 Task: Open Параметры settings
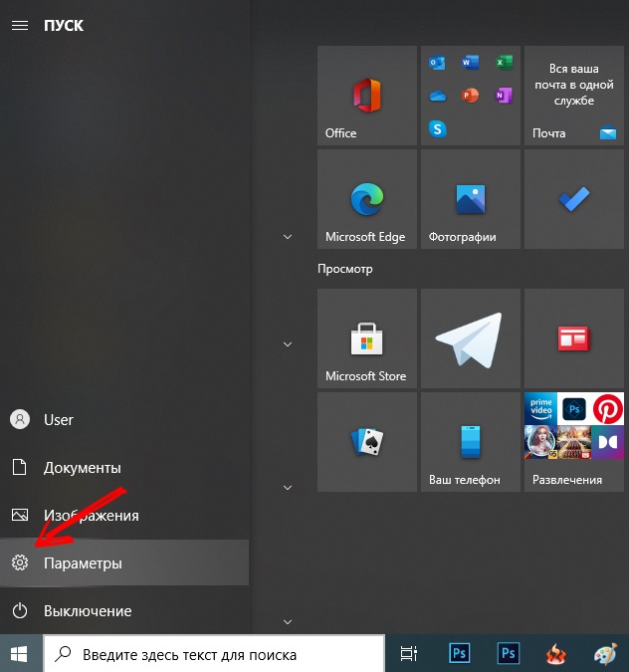click(x=124, y=562)
